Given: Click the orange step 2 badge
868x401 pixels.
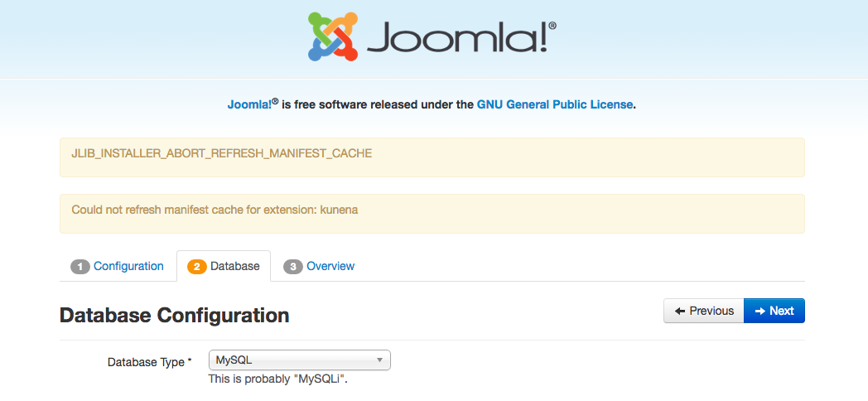Looking at the screenshot, I should 197,267.
